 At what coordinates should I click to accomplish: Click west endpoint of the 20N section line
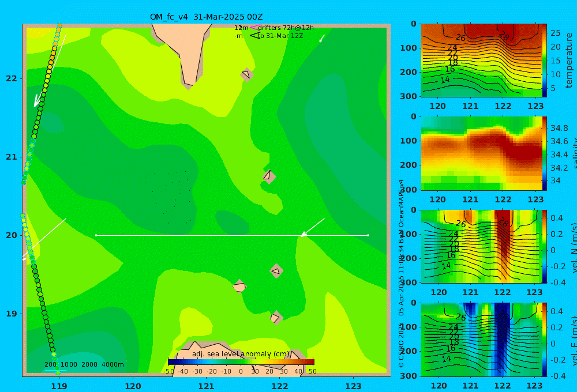click(x=96, y=235)
